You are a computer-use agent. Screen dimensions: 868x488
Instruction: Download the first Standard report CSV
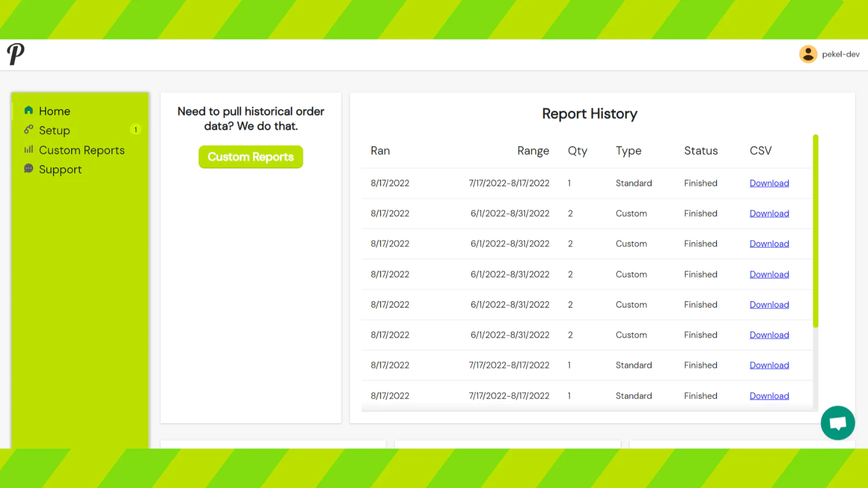[x=769, y=183]
